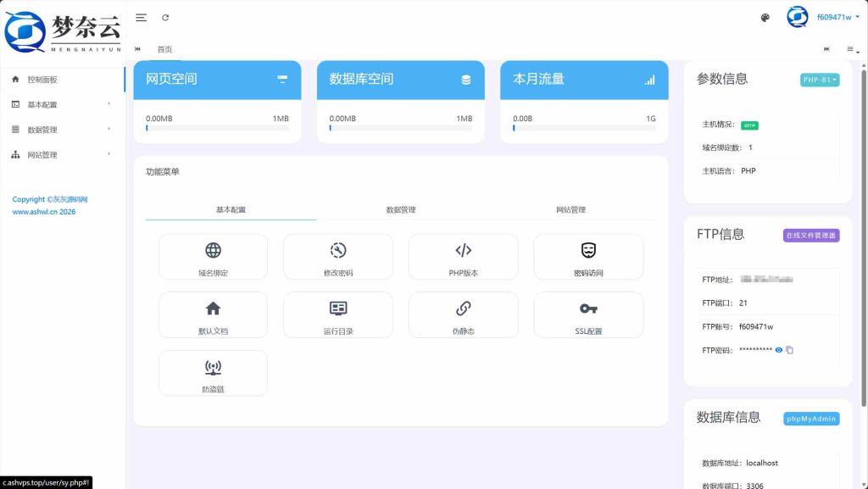Screen dimensions: 868x489
Task: Select the PHP版本 code icon
Action: click(x=463, y=250)
